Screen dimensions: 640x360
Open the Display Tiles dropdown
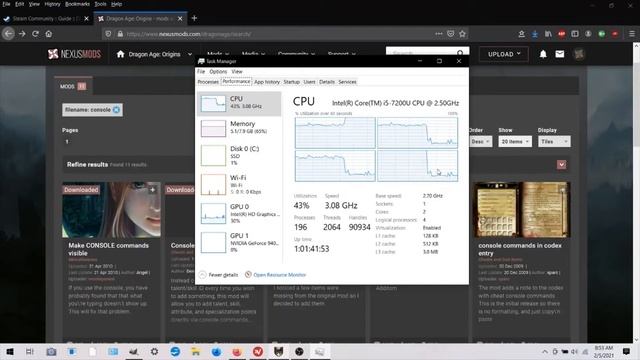(554, 141)
